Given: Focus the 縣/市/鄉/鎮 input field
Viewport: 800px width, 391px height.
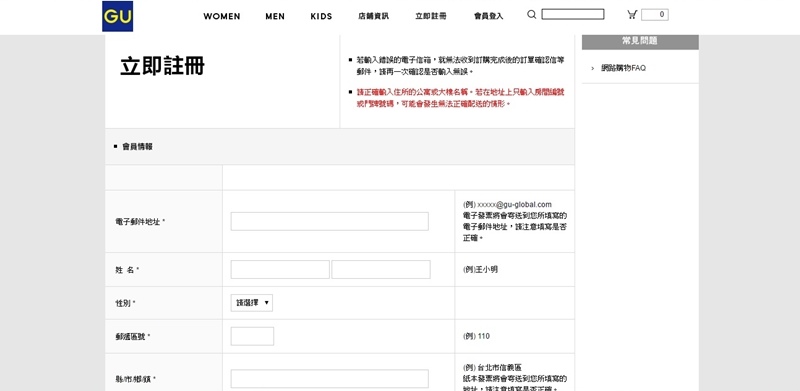Looking at the screenshot, I should [330, 379].
